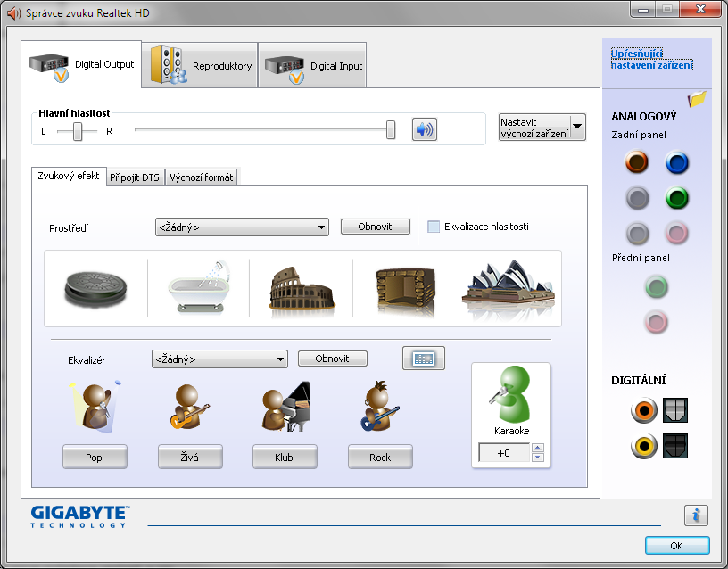728x569 pixels.
Task: Confirm with the OK button
Action: click(x=677, y=546)
